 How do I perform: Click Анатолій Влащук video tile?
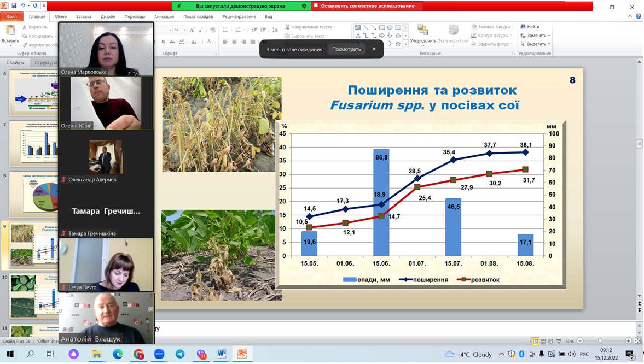coord(107,318)
